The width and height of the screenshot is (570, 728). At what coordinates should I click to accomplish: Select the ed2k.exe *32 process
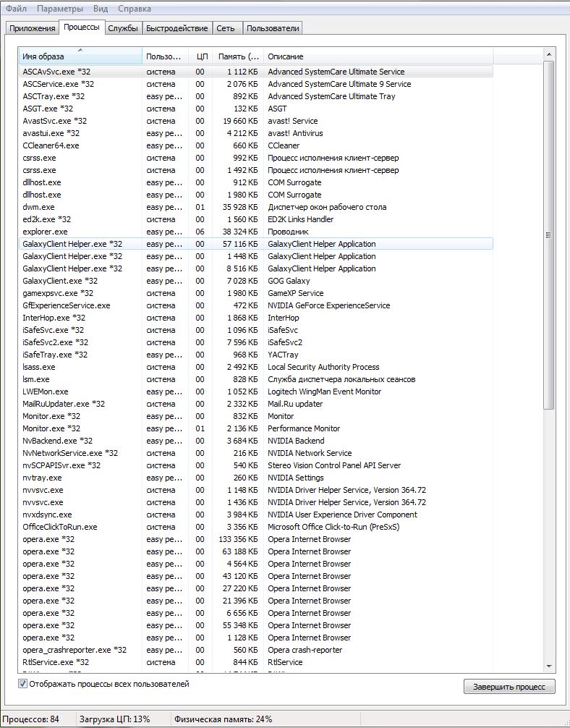point(256,219)
